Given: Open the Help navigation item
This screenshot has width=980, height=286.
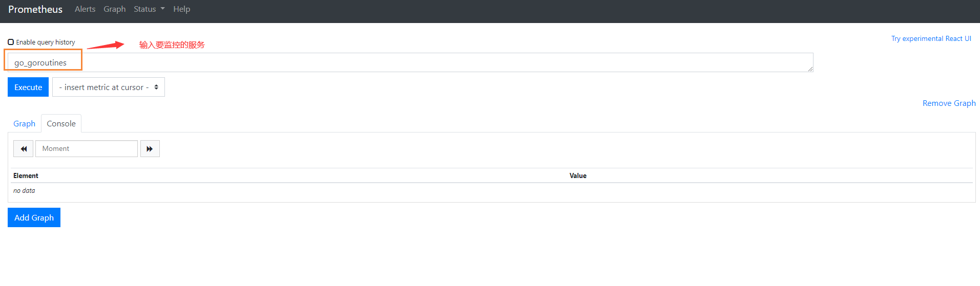Looking at the screenshot, I should tap(181, 9).
